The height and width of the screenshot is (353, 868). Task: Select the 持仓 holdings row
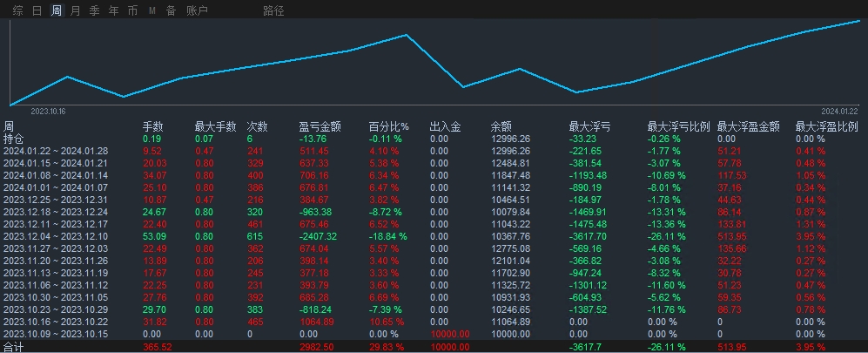coord(434,139)
